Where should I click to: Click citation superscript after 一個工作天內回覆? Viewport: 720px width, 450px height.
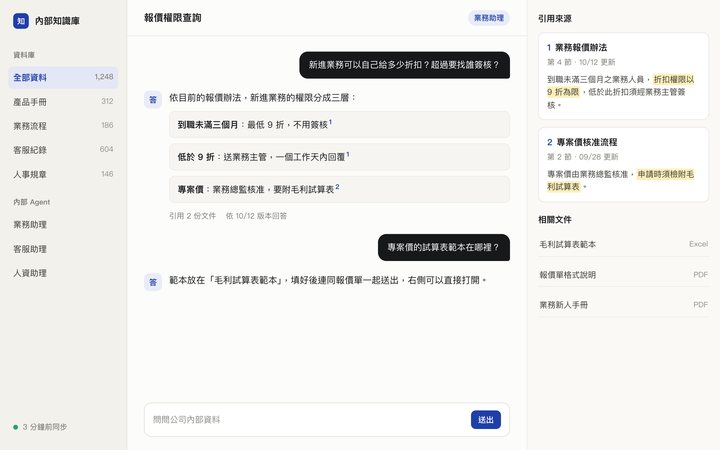coord(348,155)
